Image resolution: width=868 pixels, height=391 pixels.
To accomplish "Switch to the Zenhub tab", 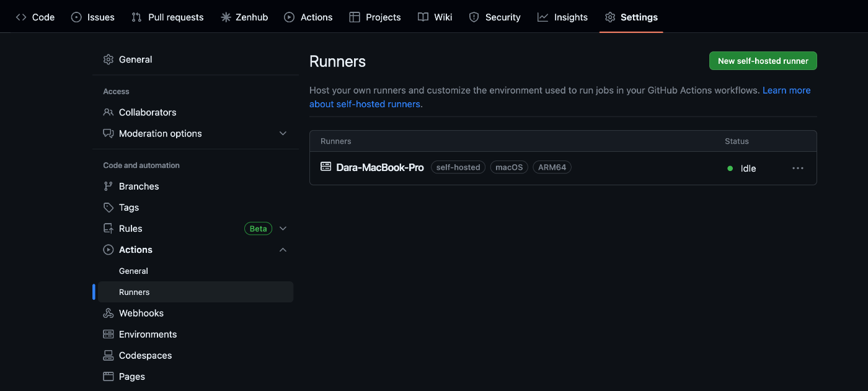I will pos(244,17).
